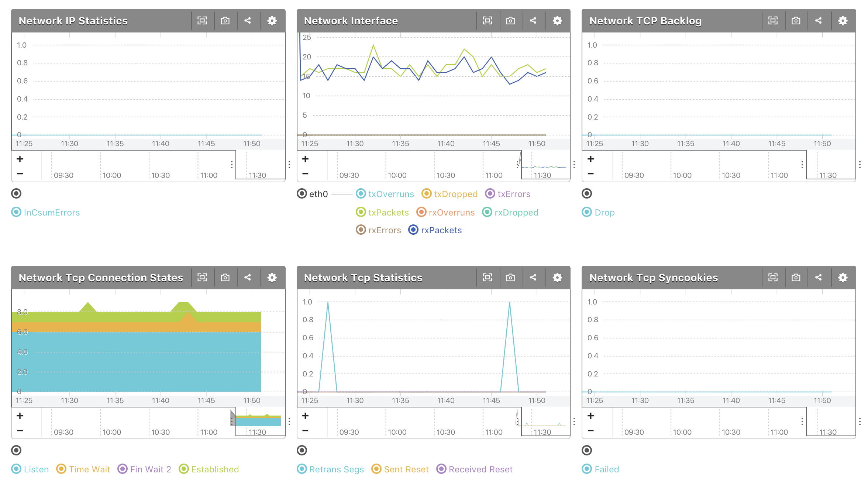
Task: Expand Network Tcp Connection States to fullscreen
Action: point(202,278)
